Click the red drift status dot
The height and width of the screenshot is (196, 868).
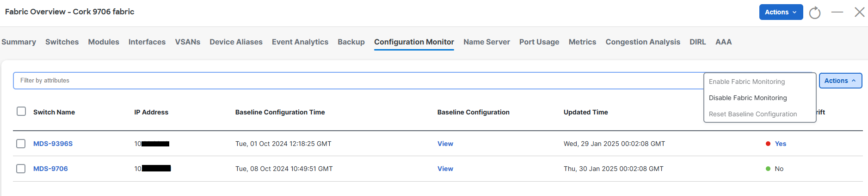(x=768, y=144)
